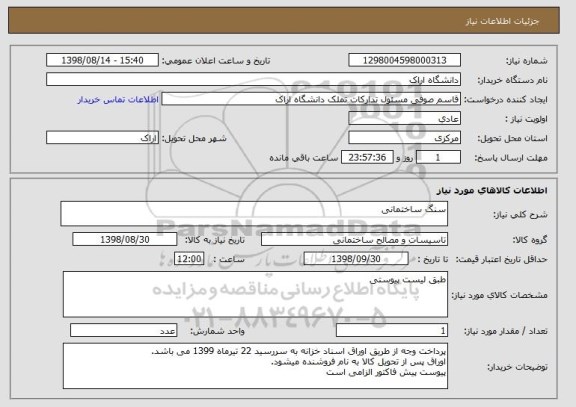Click the delivery province field مرکزی
Viewport: 576px width, 407px height.
point(404,138)
